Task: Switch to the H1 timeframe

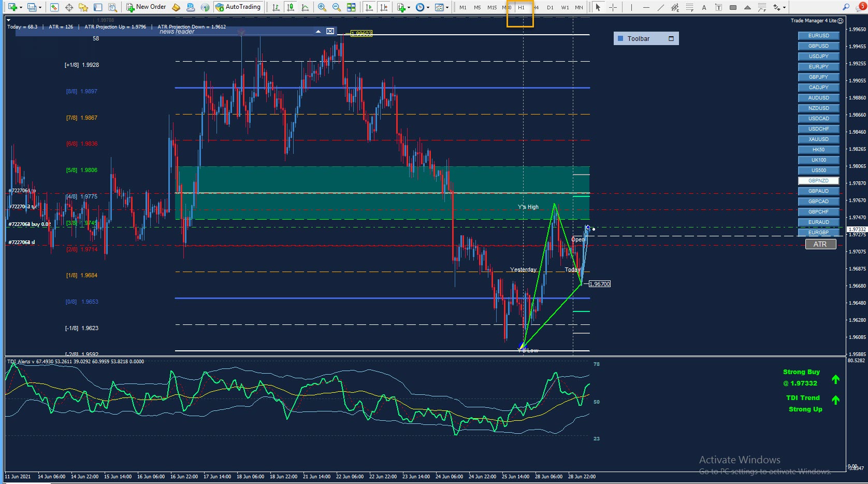Action: tap(522, 7)
